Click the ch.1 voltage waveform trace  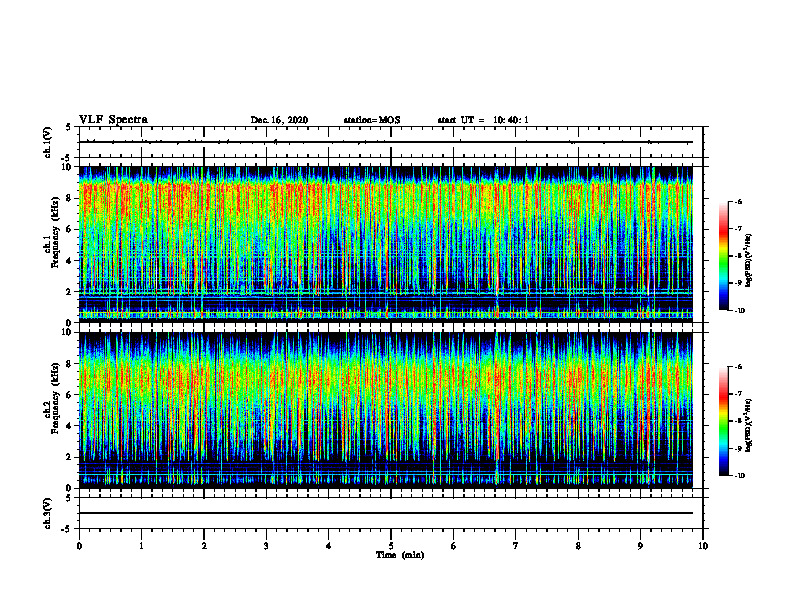(386, 142)
